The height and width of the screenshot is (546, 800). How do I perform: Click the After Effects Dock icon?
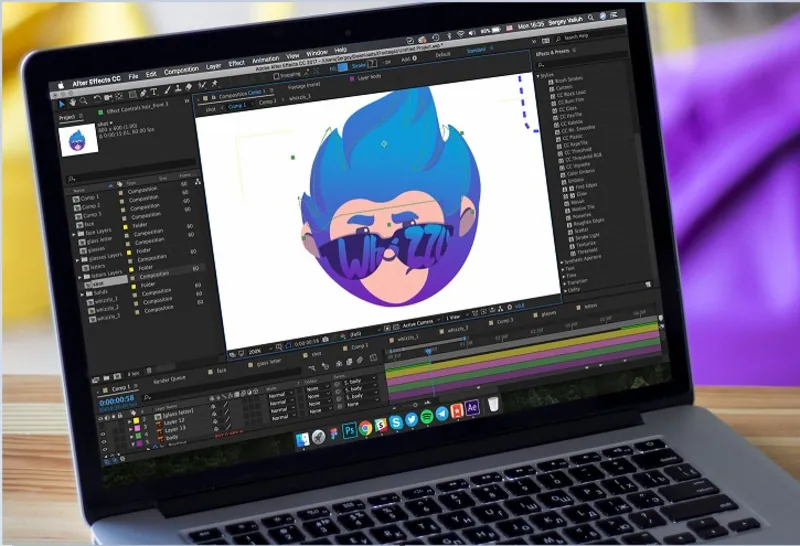(x=472, y=407)
